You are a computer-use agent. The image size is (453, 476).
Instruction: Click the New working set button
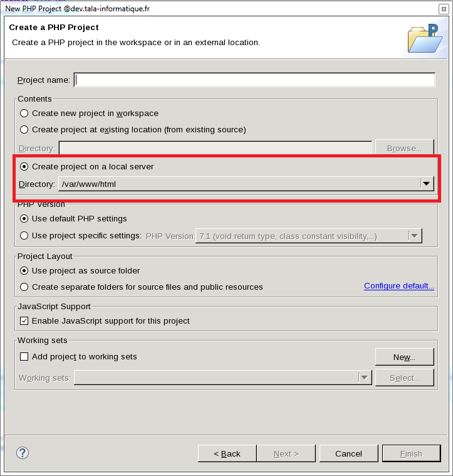tap(404, 357)
